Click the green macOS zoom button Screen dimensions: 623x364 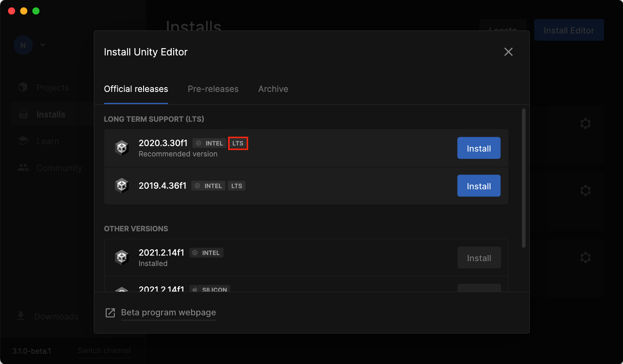[36, 11]
